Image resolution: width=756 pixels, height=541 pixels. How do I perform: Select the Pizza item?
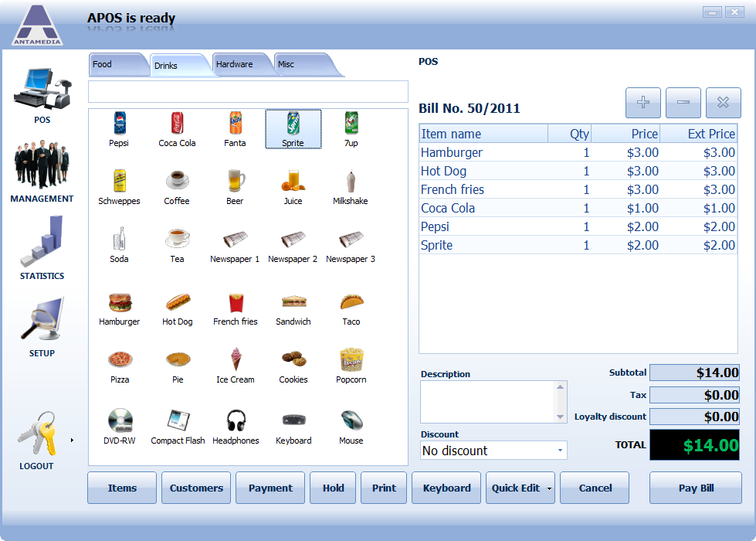pyautogui.click(x=120, y=367)
